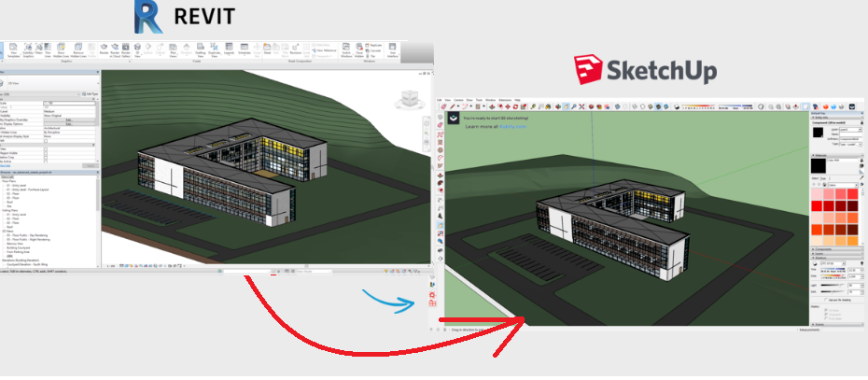The width and height of the screenshot is (868, 380).
Task: Create a new Sheet in Revit
Action: click(x=267, y=49)
